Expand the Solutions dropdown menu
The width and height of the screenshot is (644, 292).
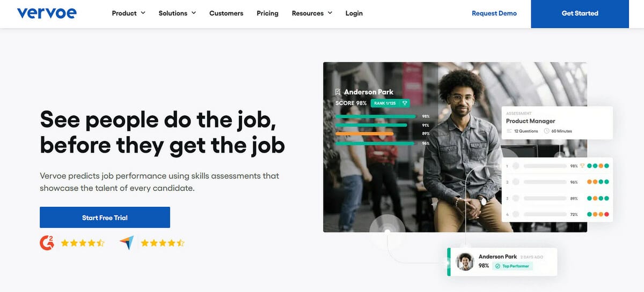pyautogui.click(x=177, y=13)
